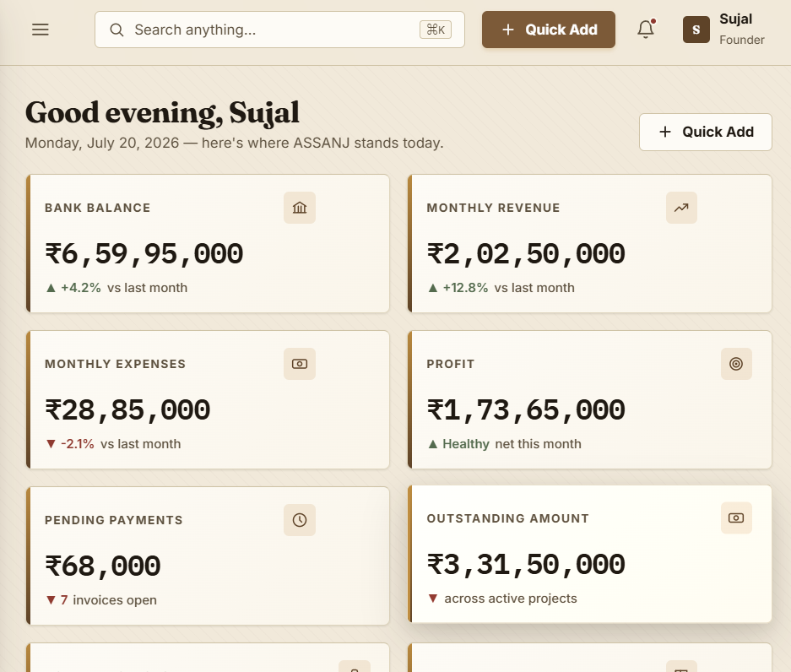Viewport: 791px width, 672px height.
Task: Click the Founder role label
Action: 741,40
